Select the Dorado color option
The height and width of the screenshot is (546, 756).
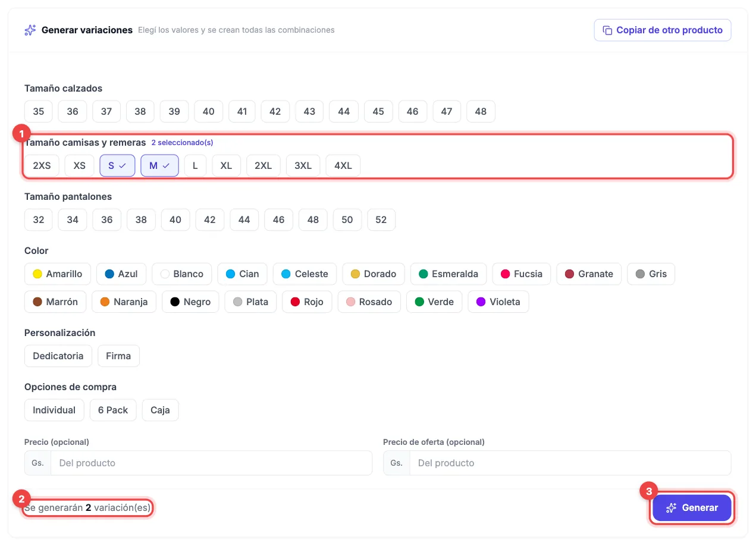tap(374, 274)
